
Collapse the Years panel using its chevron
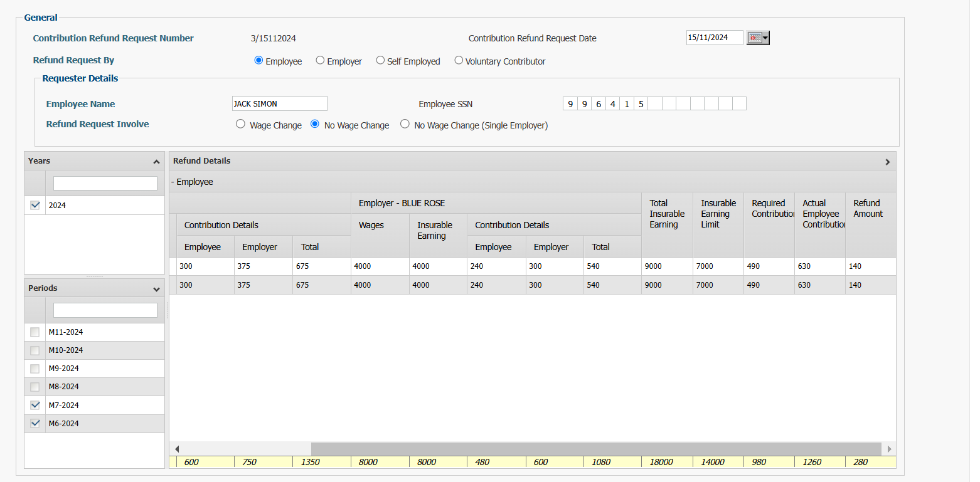pyautogui.click(x=156, y=161)
